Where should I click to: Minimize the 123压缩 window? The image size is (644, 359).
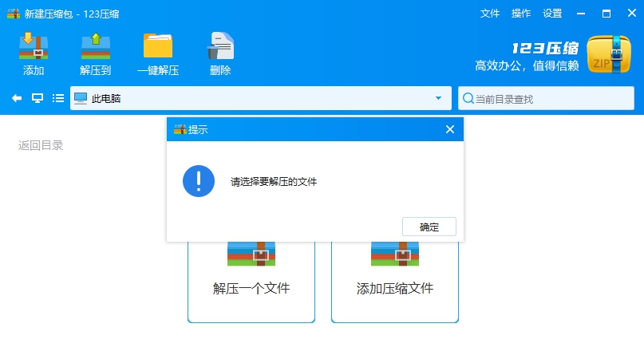pyautogui.click(x=581, y=14)
